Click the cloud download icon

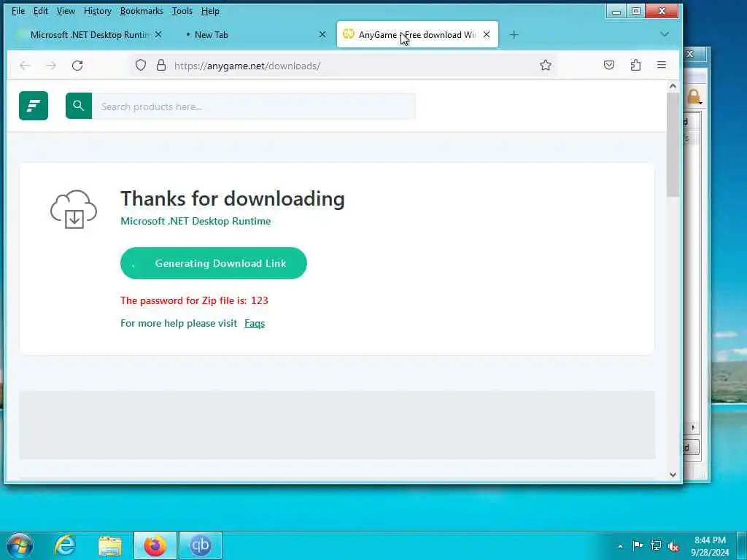[x=74, y=209]
